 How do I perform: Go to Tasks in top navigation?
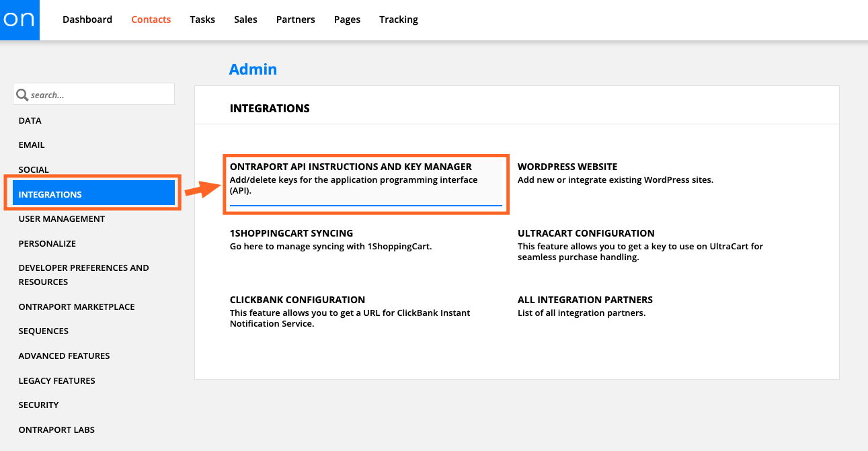click(x=202, y=19)
